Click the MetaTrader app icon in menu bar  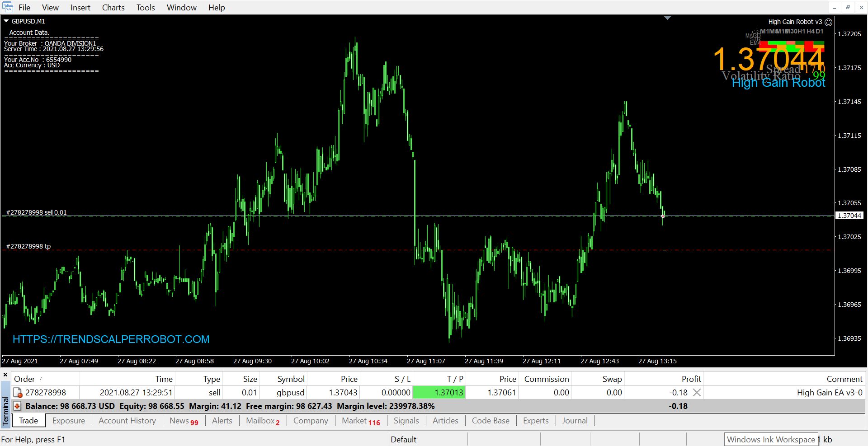[8, 7]
